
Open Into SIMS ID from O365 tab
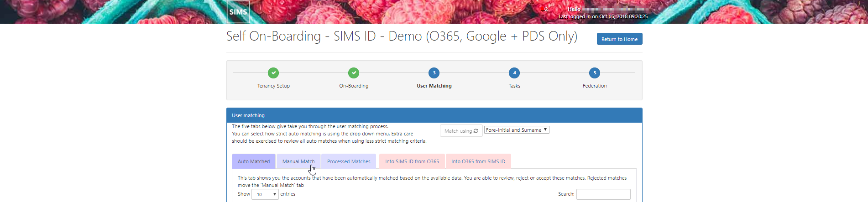click(x=412, y=161)
